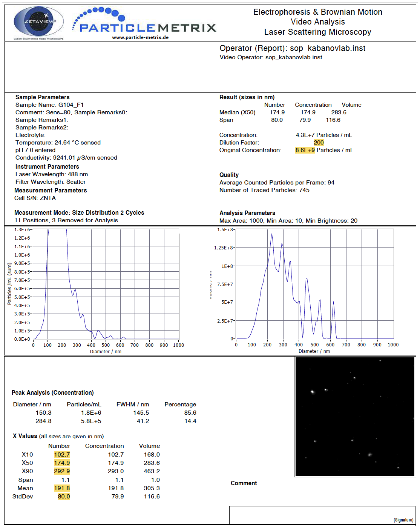
Task: Click the Number of Traced Particles line
Action: (x=264, y=190)
